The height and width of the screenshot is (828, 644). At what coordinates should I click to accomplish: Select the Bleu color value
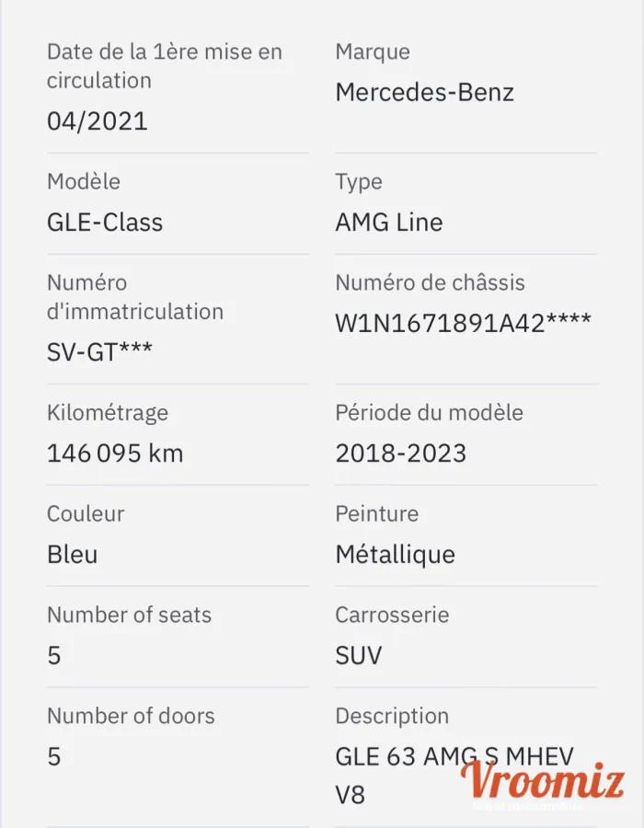tap(72, 555)
